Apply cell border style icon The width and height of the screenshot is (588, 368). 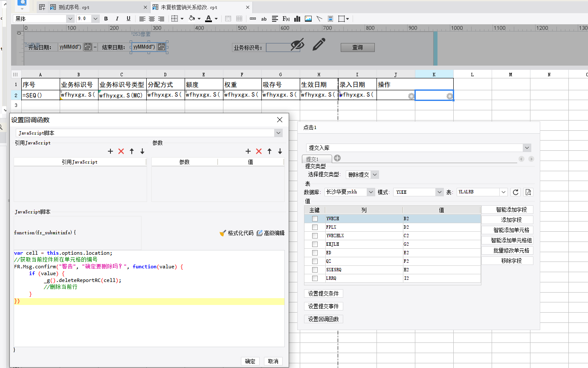[x=175, y=19]
